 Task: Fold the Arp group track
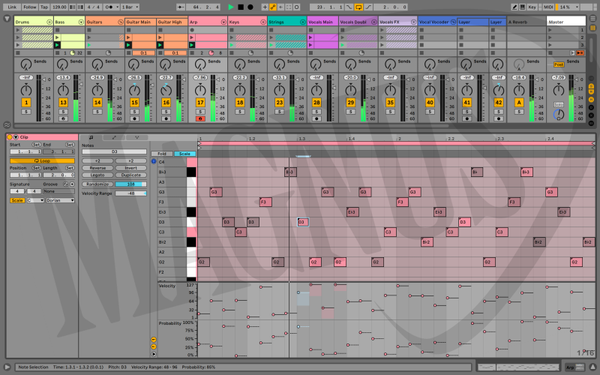[x=223, y=22]
